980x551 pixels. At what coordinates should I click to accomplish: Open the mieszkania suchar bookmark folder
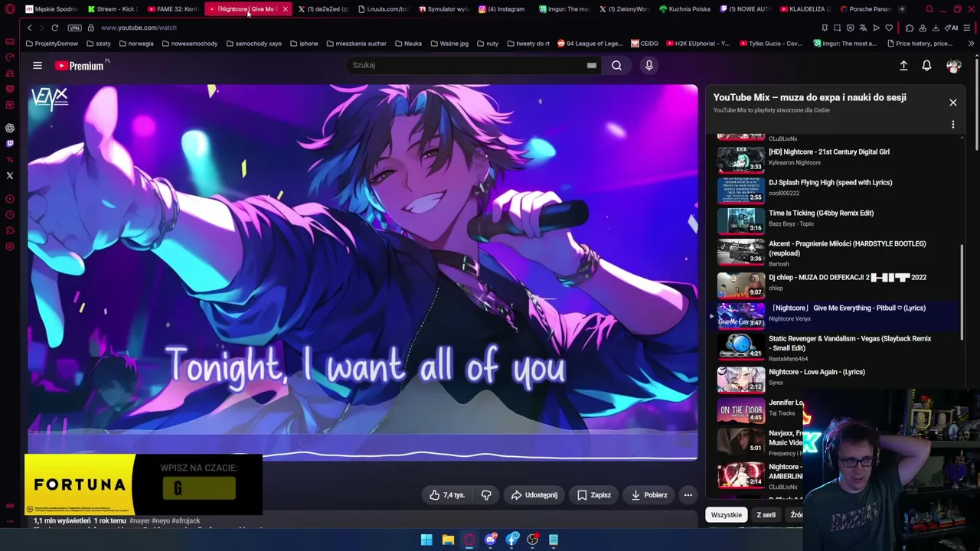pos(355,44)
